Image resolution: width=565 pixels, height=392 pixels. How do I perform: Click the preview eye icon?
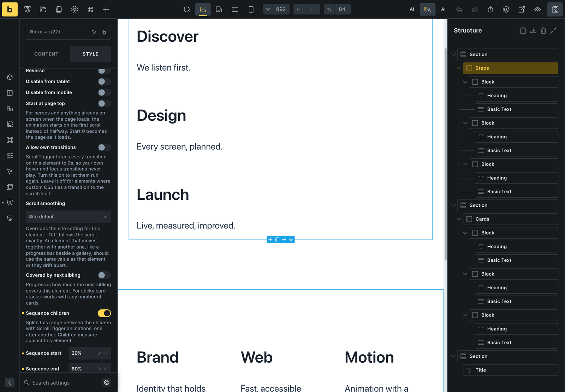537,10
